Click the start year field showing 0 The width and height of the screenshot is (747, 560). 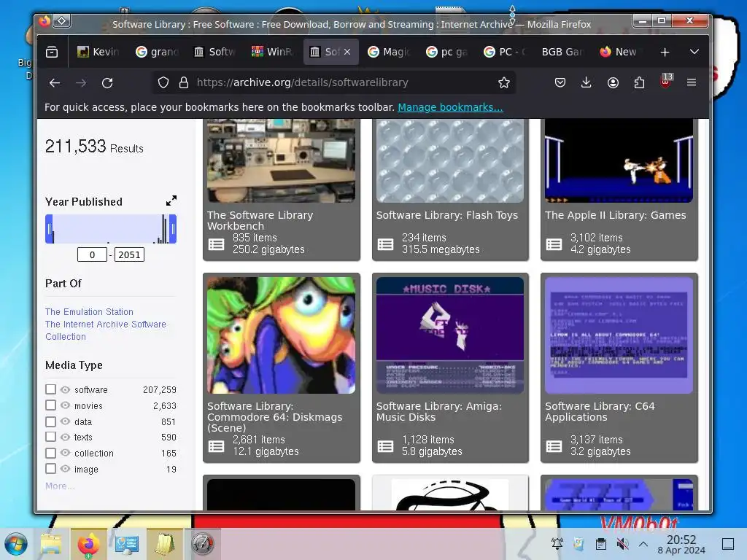pyautogui.click(x=92, y=254)
